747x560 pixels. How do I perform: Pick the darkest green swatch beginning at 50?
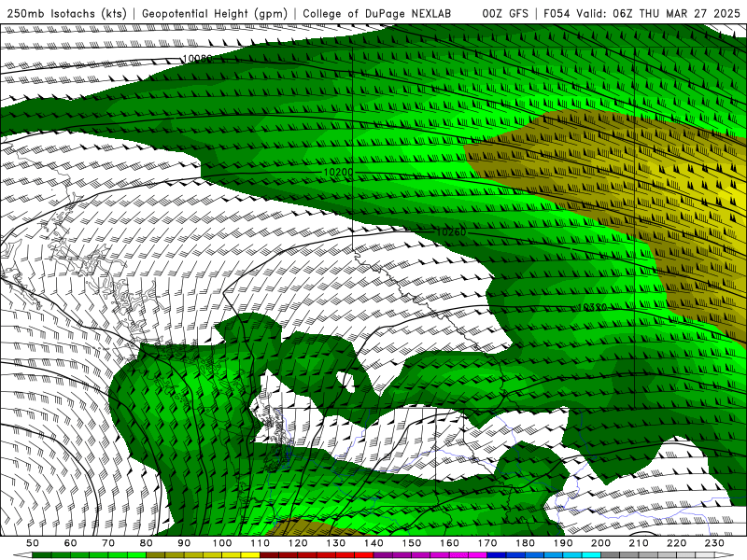tap(41, 555)
